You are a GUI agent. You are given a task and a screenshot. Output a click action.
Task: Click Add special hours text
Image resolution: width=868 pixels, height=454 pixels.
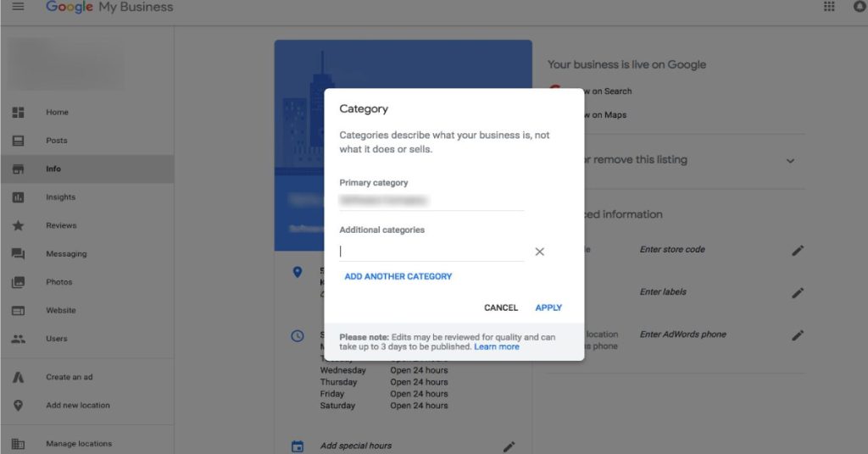[355, 446]
